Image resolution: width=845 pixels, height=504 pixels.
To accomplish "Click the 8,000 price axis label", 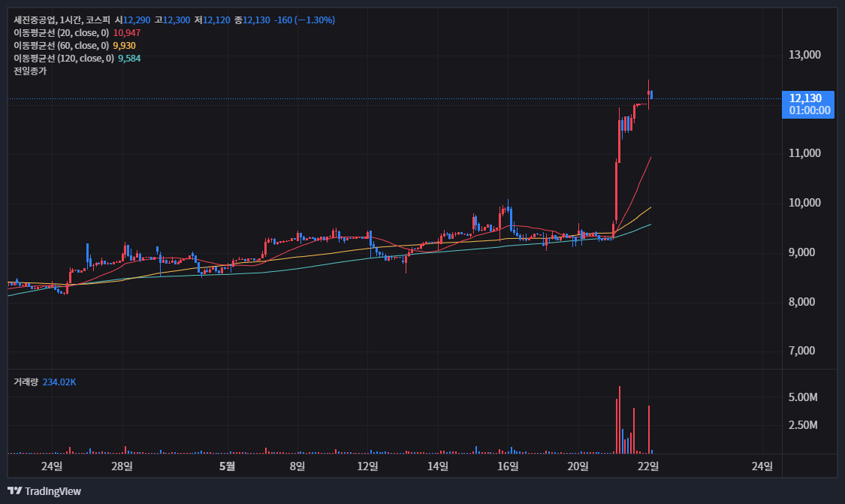I will point(802,302).
